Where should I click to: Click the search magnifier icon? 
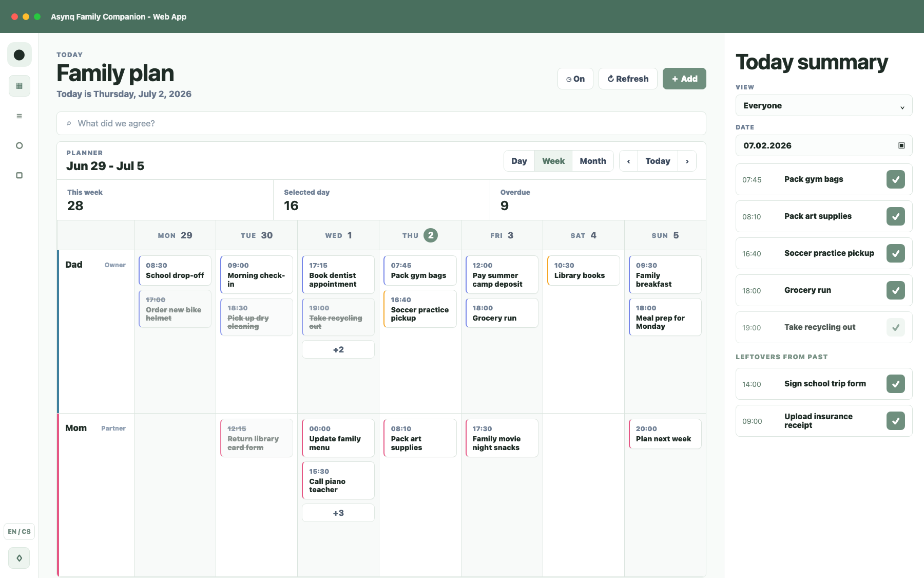69,123
